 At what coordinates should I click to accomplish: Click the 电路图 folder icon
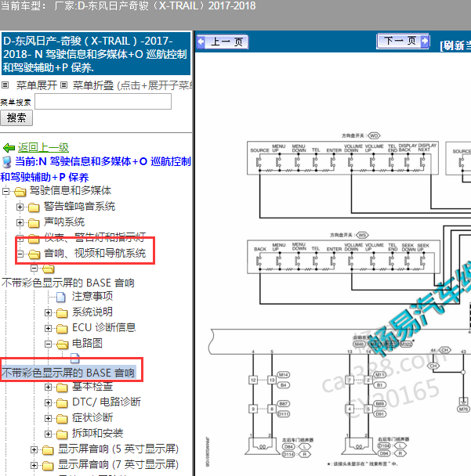(x=62, y=344)
